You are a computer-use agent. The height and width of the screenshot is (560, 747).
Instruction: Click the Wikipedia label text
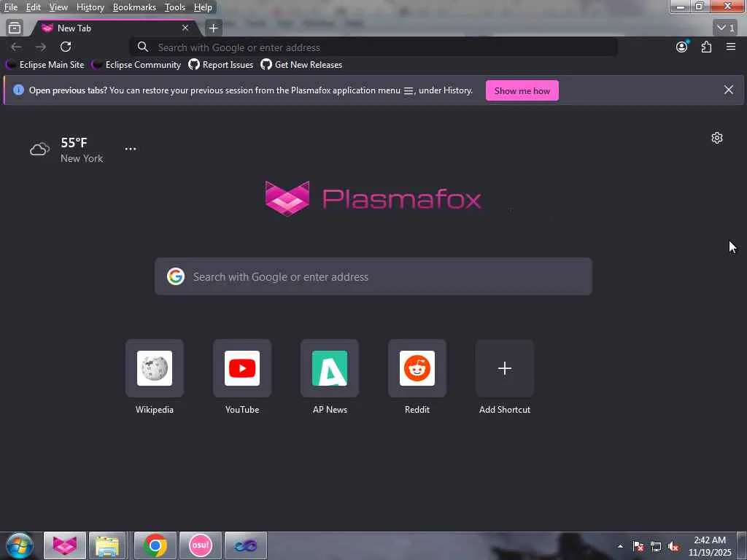coord(155,410)
